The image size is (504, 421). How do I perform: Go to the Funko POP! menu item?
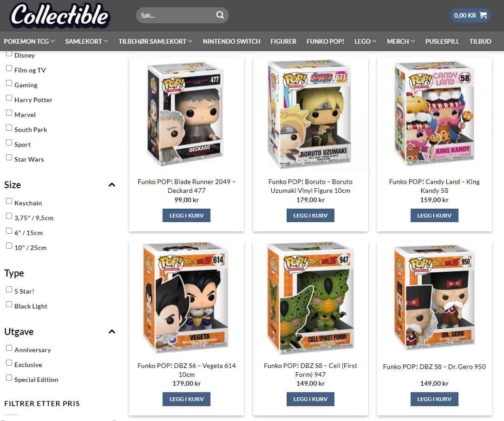[325, 41]
